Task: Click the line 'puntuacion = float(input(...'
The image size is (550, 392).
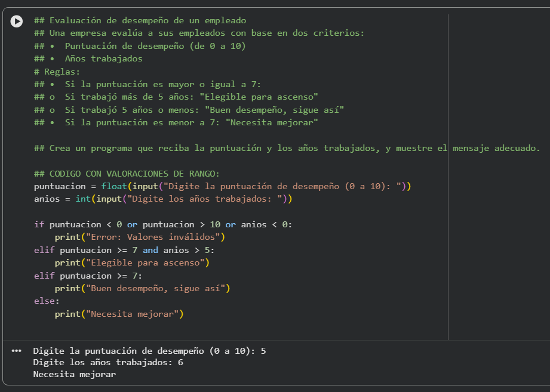Action: pos(222,186)
